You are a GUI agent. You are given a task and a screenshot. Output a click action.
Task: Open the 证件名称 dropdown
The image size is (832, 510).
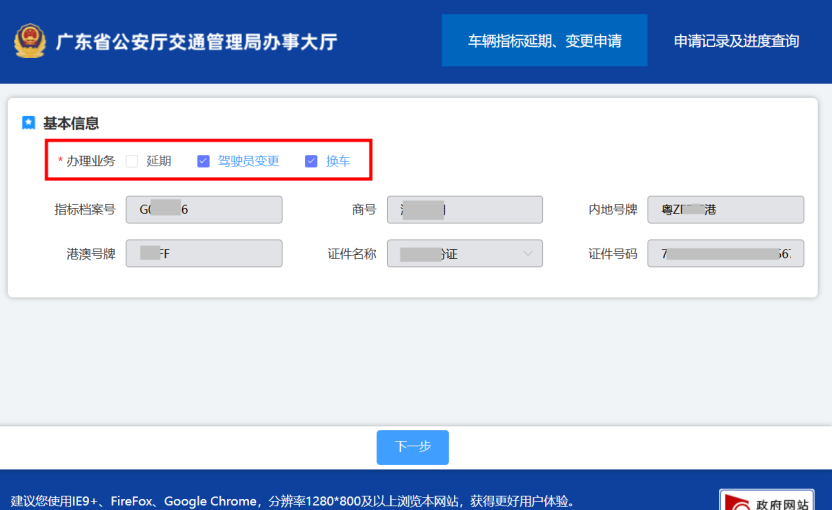(465, 254)
